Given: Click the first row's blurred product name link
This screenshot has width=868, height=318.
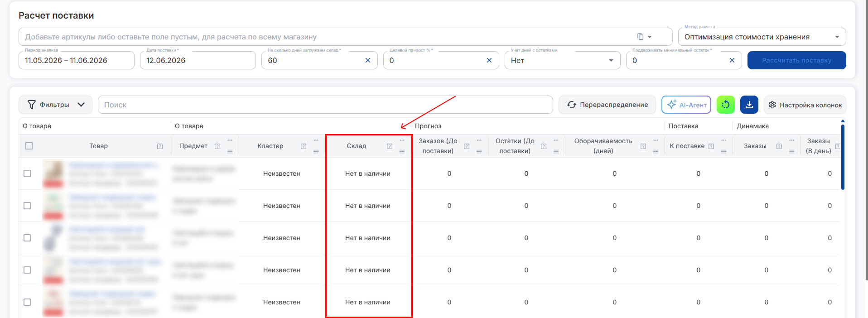Looking at the screenshot, I should [x=114, y=165].
